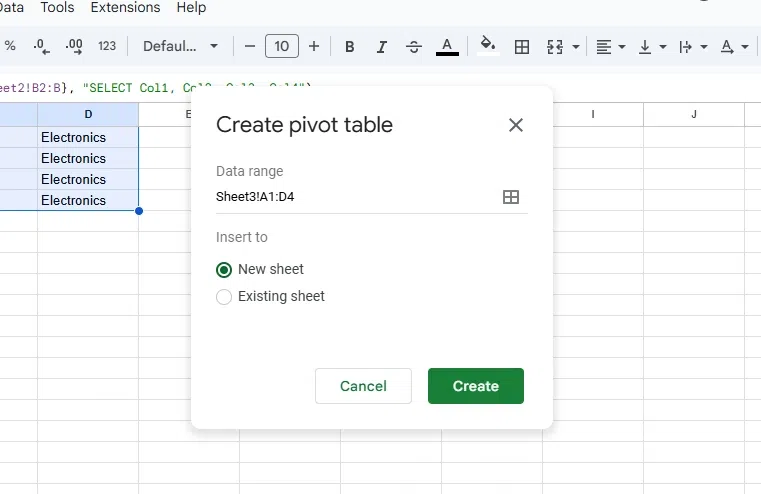Screen dimensions: 761x494
Task: Select the Existing sheet radio option
Action: click(224, 297)
